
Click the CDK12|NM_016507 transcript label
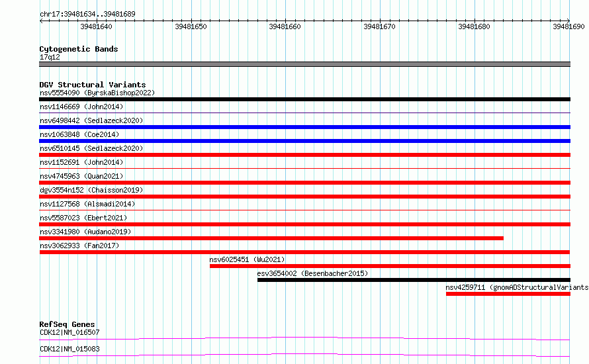pyautogui.click(x=69, y=332)
